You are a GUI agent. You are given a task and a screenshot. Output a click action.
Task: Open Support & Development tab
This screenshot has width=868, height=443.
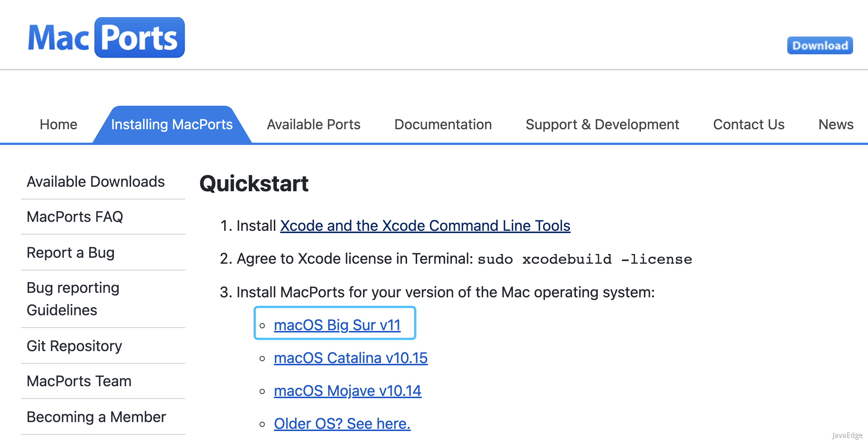602,125
